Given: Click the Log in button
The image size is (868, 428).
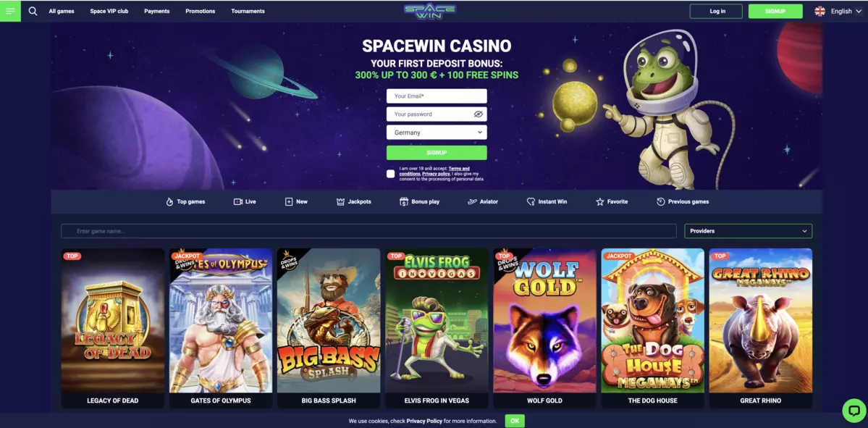Looking at the screenshot, I should click(x=717, y=11).
